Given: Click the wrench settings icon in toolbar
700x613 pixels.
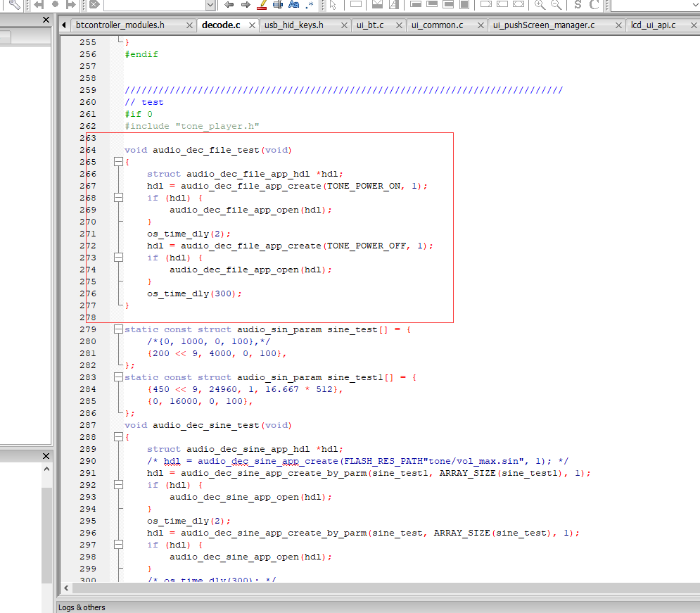Looking at the screenshot, I should (x=13, y=4).
